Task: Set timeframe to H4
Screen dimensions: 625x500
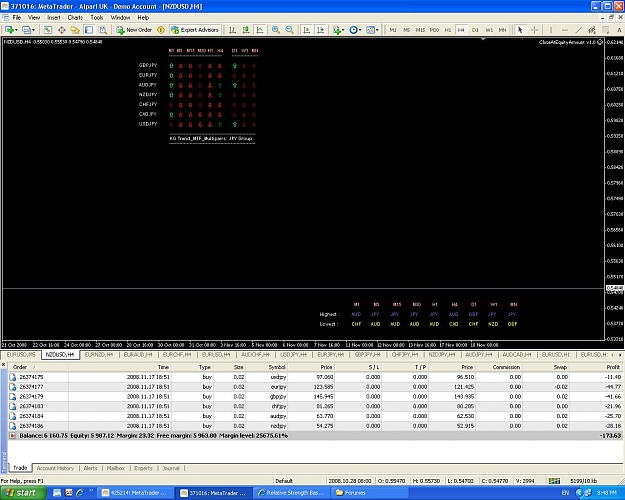Action: [x=461, y=30]
